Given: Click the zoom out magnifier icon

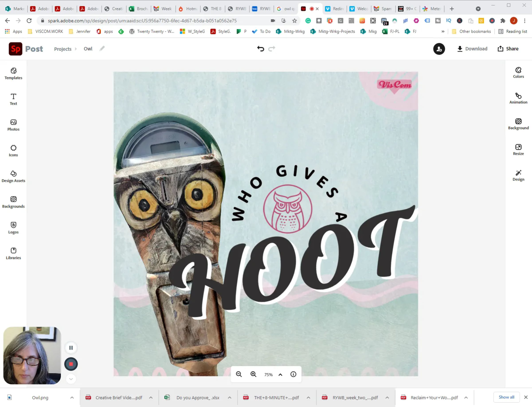Looking at the screenshot, I should [x=239, y=374].
